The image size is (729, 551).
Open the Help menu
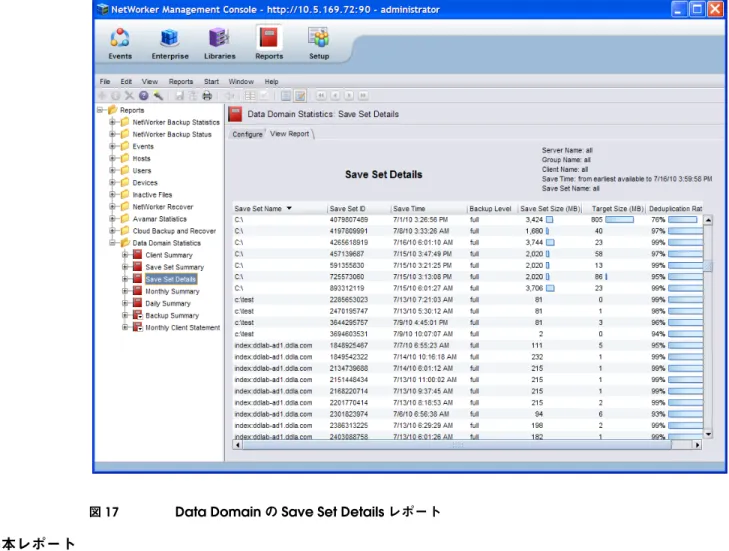[272, 81]
